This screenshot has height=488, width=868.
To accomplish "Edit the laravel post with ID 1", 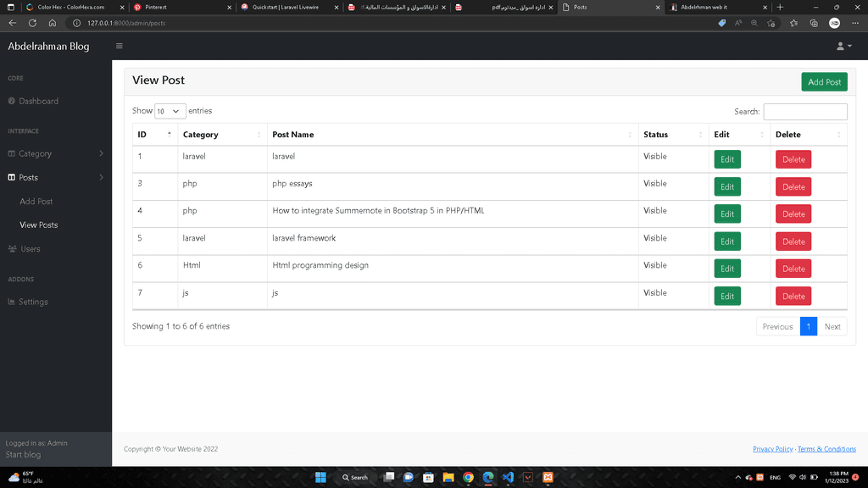I will tap(726, 159).
